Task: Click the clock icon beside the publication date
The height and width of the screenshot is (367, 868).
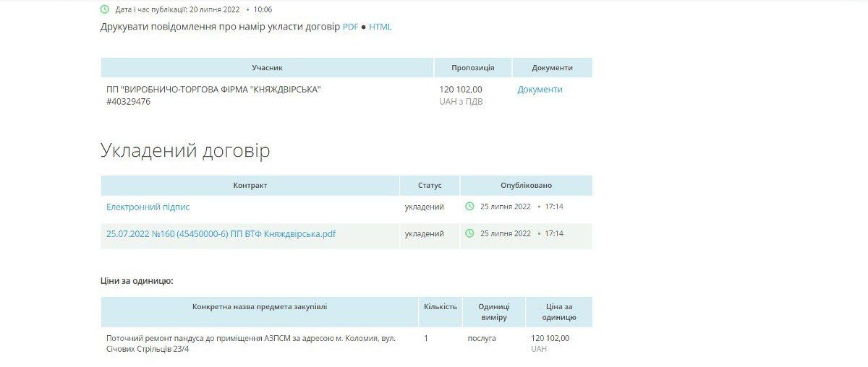Action: tap(106, 9)
